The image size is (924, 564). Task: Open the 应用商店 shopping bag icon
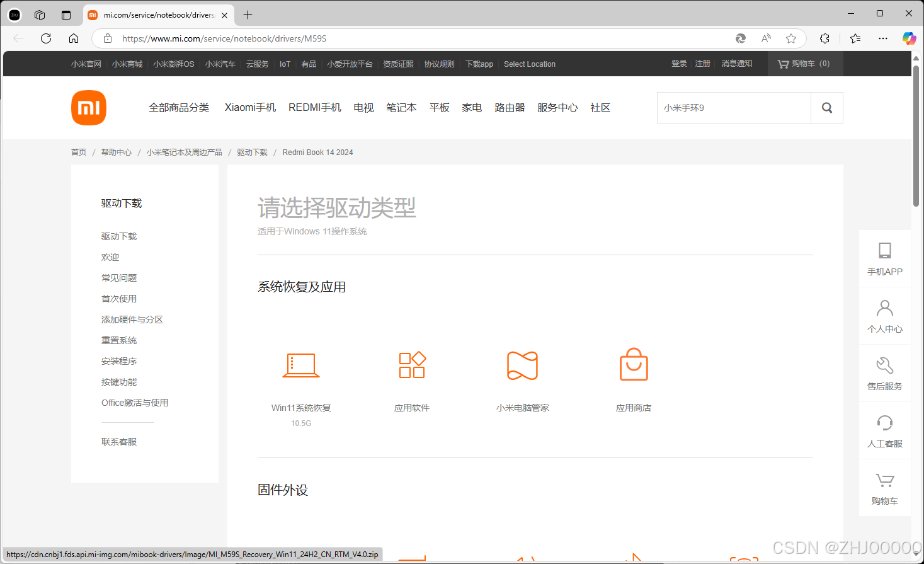point(634,364)
